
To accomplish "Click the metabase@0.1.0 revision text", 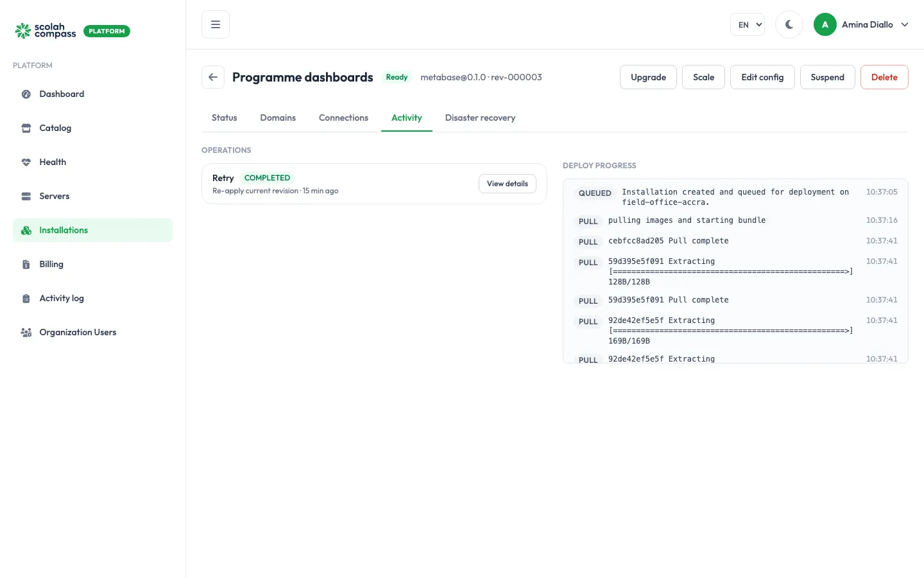I will pyautogui.click(x=481, y=77).
